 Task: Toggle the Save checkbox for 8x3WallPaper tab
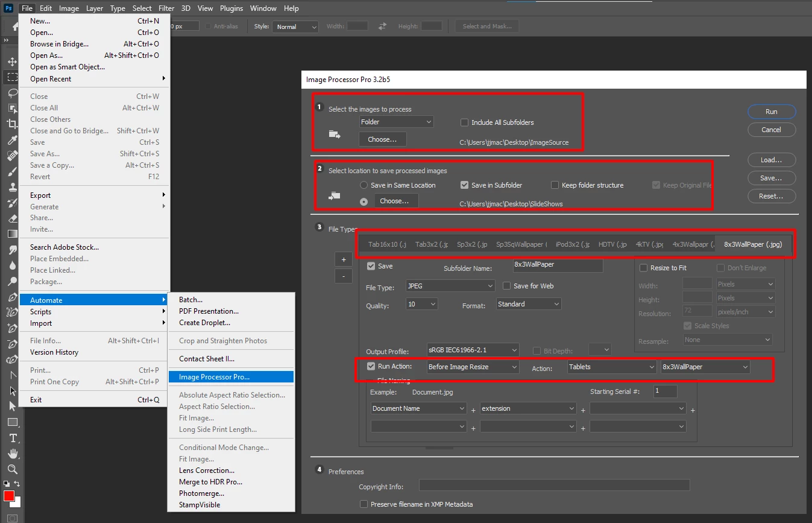tap(371, 266)
